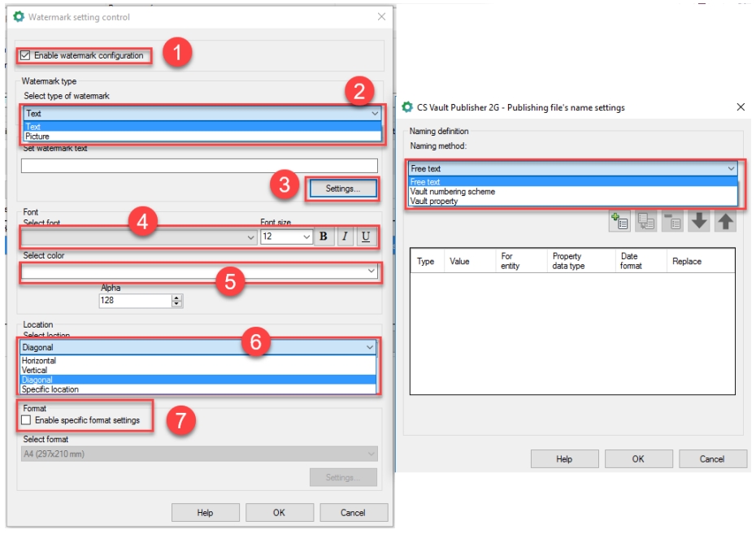Collapse the Naming method dropdown
The height and width of the screenshot is (534, 756).
coord(731,169)
